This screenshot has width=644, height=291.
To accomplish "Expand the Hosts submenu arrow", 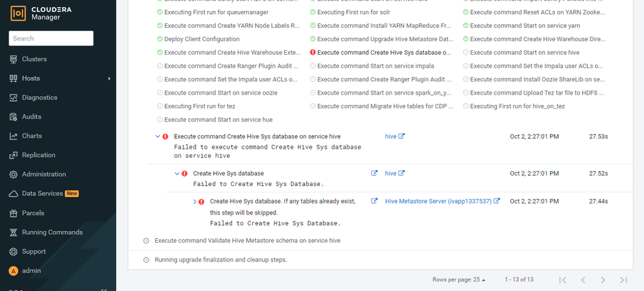I will tap(109, 79).
